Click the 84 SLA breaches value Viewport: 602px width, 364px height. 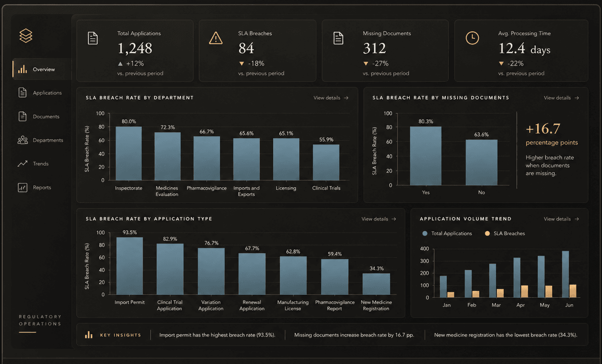(246, 48)
